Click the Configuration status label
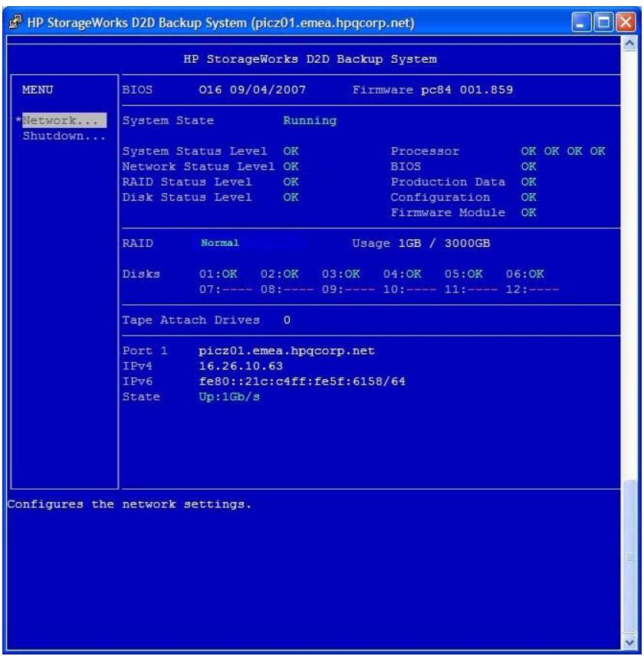The image size is (644, 656). [440, 197]
